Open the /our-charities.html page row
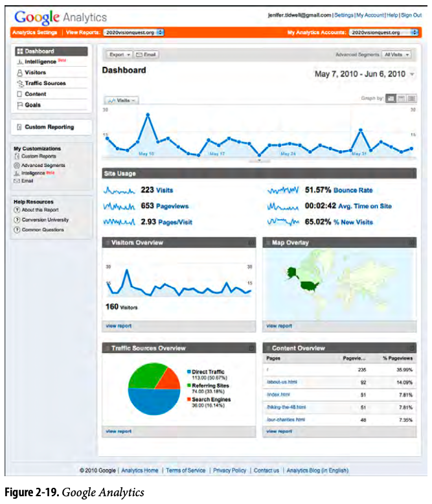 point(339,420)
